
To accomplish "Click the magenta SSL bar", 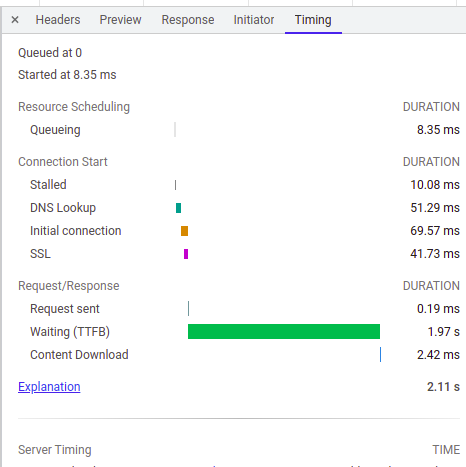I will (186, 254).
